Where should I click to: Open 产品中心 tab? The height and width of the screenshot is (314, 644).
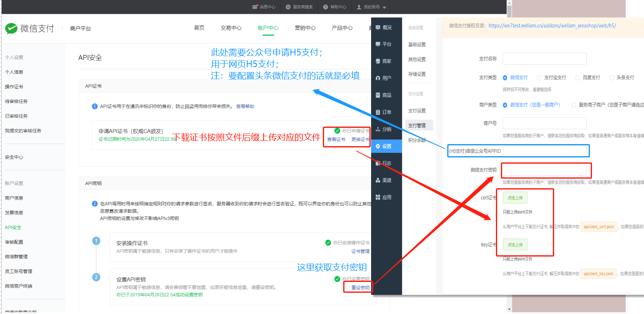click(x=342, y=28)
